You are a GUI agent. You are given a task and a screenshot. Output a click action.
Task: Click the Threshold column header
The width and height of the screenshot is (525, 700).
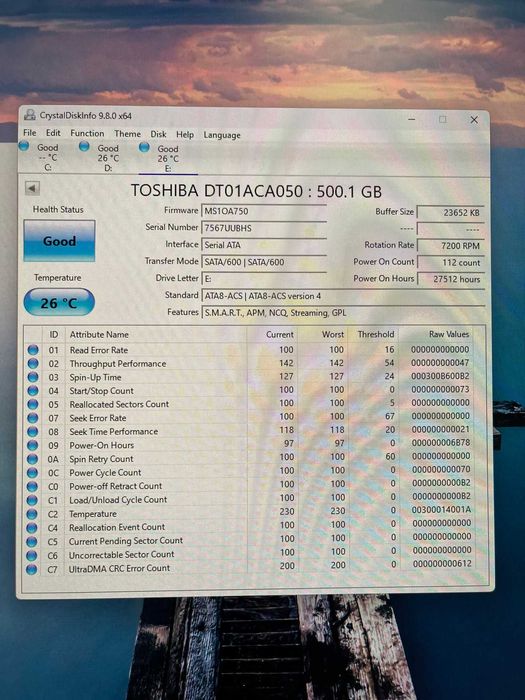376,334
